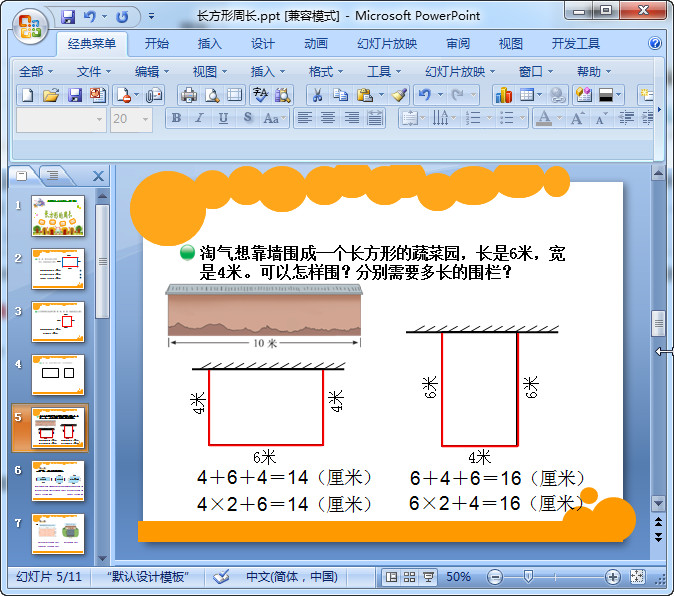This screenshot has width=674, height=596.
Task: Switch to Slide Sorter view
Action: (x=409, y=577)
